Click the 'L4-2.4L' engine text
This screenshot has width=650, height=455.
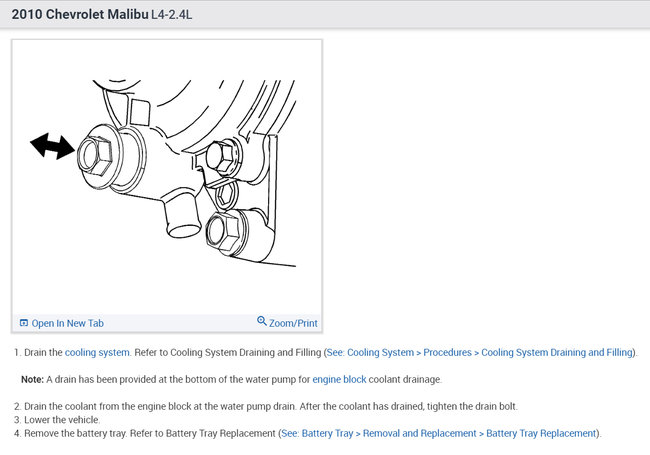click(x=171, y=15)
